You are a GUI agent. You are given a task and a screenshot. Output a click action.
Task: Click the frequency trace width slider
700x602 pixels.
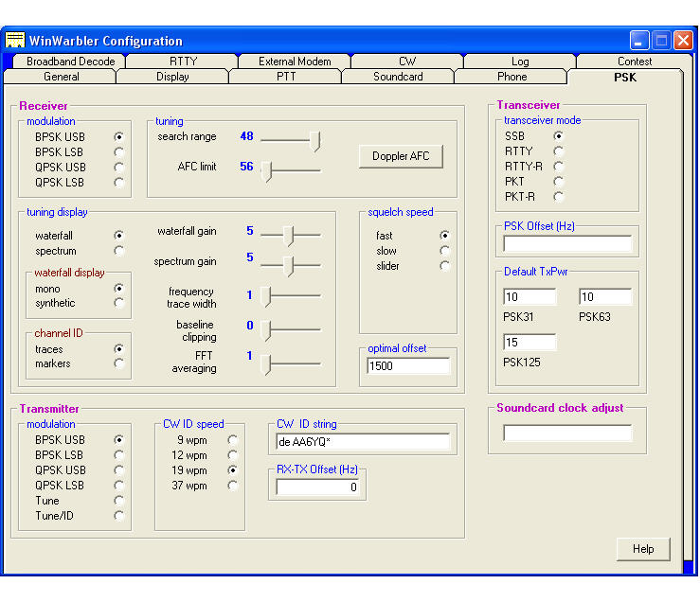click(291, 296)
